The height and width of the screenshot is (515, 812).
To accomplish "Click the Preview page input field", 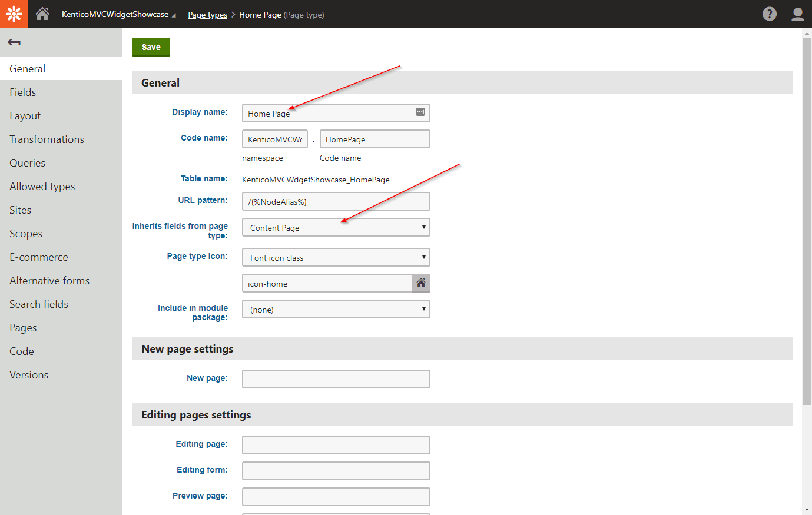I will (x=336, y=497).
